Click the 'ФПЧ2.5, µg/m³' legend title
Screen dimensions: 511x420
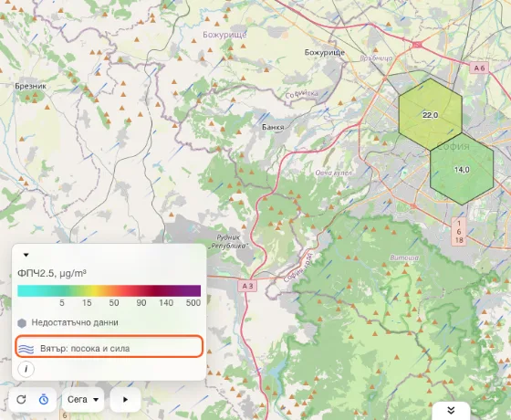(52, 273)
